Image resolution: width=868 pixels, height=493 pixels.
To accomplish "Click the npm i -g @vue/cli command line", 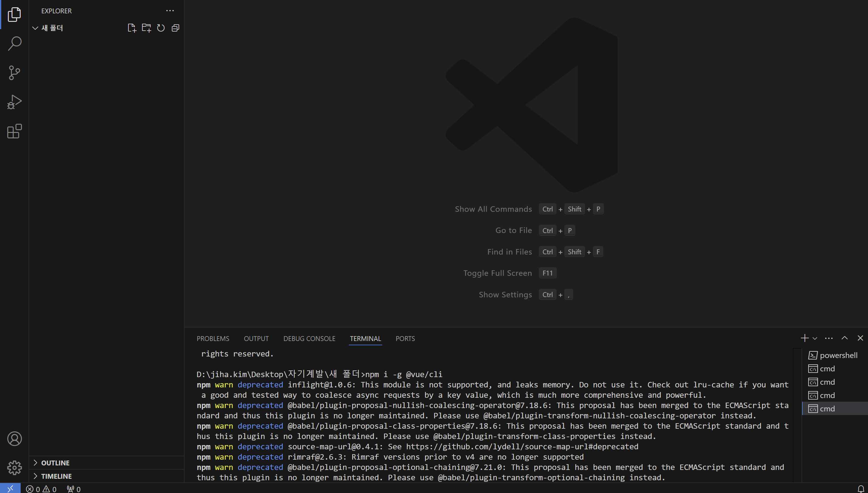I will click(x=319, y=374).
